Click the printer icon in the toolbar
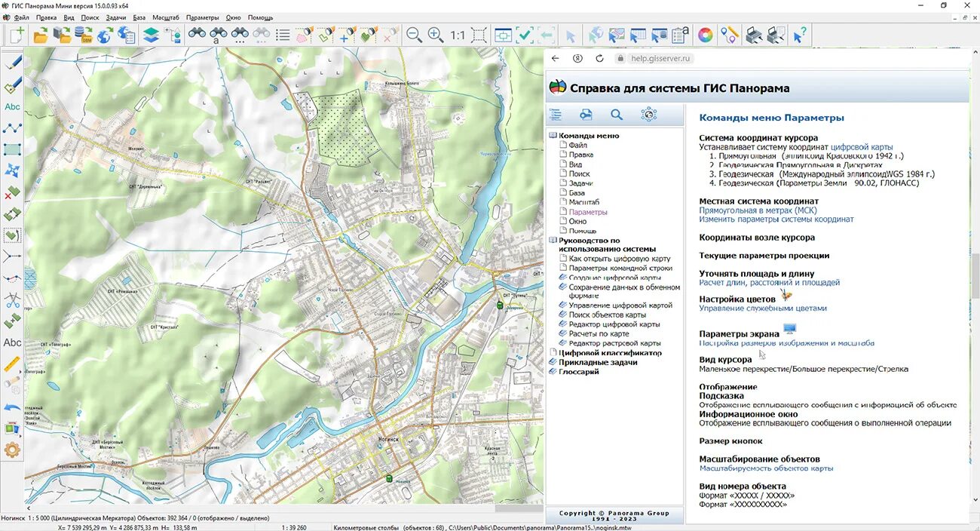The image size is (980, 531). tap(753, 35)
